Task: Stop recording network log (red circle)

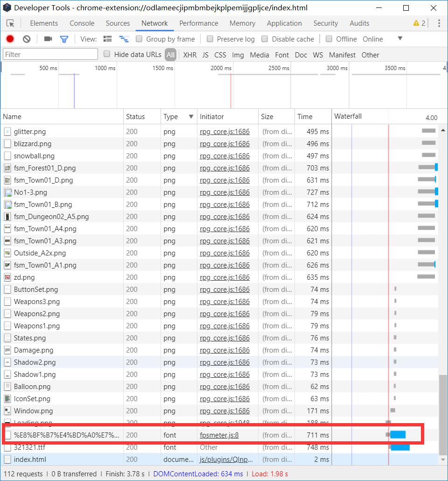Action: tap(10, 39)
